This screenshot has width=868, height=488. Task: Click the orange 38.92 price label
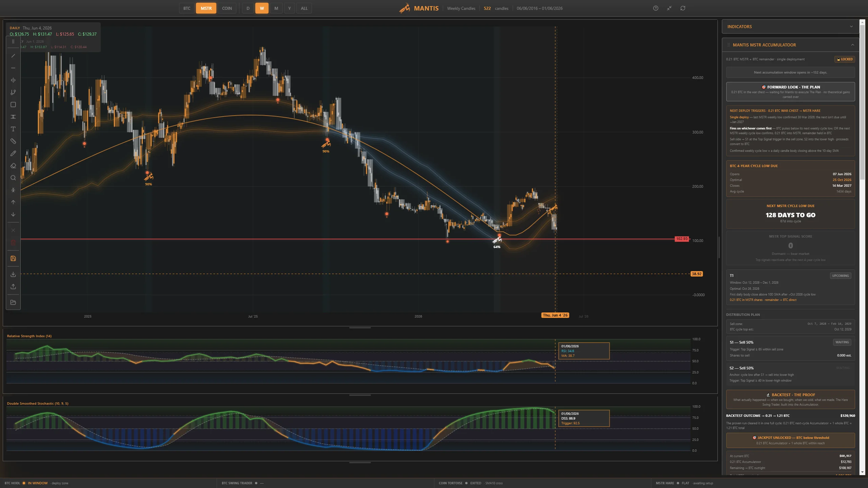pos(697,274)
